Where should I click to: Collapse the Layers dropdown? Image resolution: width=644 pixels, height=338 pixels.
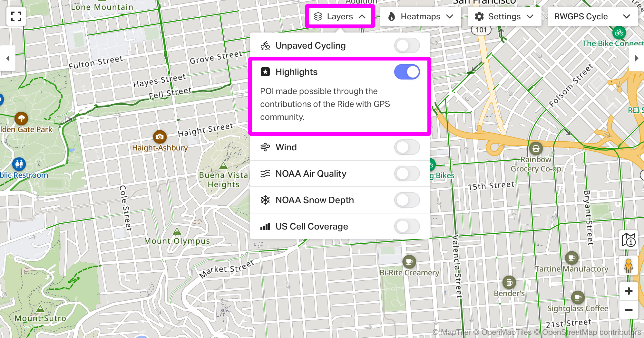pyautogui.click(x=340, y=16)
